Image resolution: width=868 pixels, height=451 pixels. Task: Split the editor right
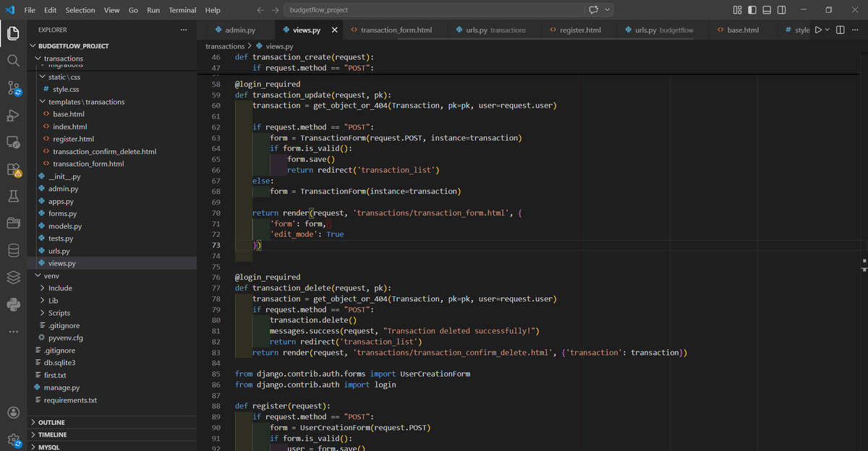pos(840,30)
